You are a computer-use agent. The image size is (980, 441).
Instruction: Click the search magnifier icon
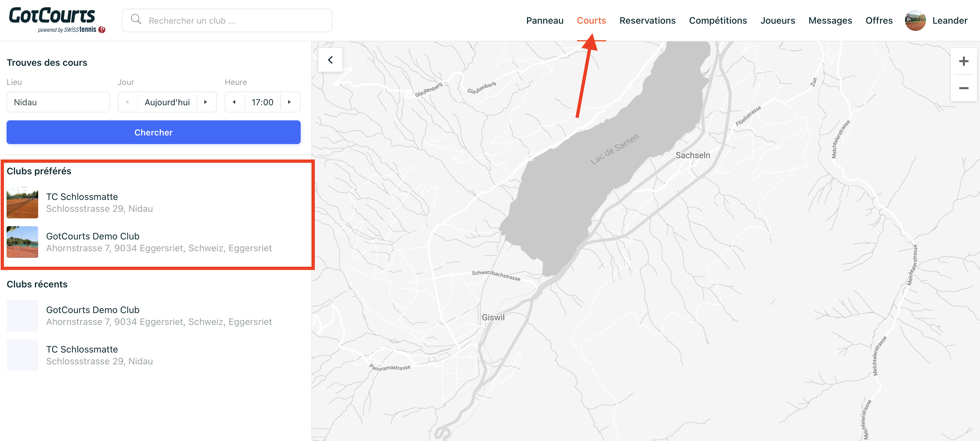[x=136, y=19]
